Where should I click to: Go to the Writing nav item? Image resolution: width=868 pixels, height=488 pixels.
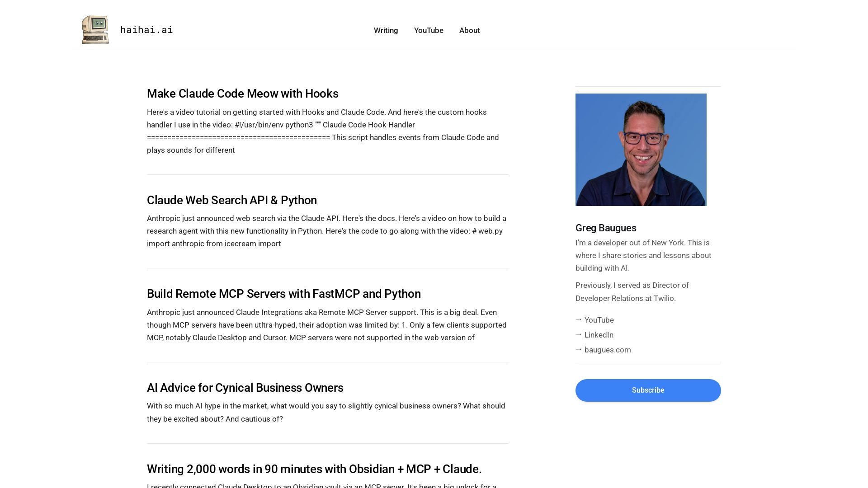tap(386, 30)
